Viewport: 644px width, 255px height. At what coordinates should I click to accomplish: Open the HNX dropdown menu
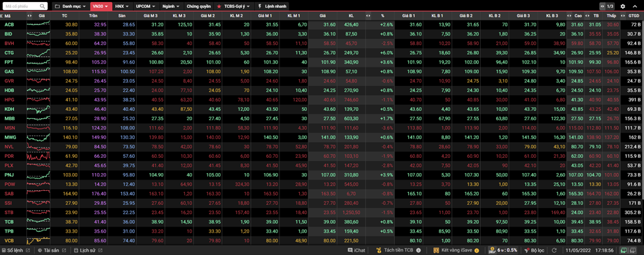point(122,7)
